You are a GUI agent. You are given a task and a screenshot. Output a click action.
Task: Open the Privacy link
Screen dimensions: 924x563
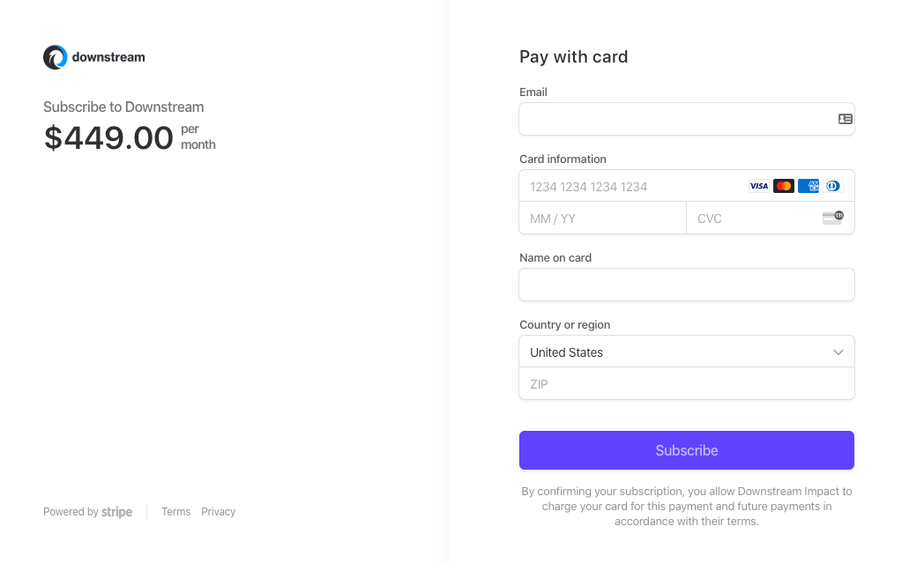pyautogui.click(x=218, y=511)
